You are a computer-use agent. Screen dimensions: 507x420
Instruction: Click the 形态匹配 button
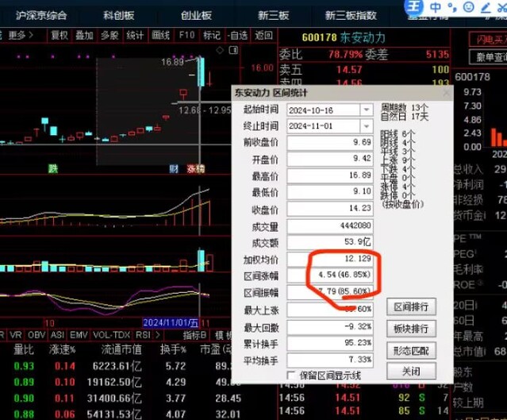pos(411,350)
